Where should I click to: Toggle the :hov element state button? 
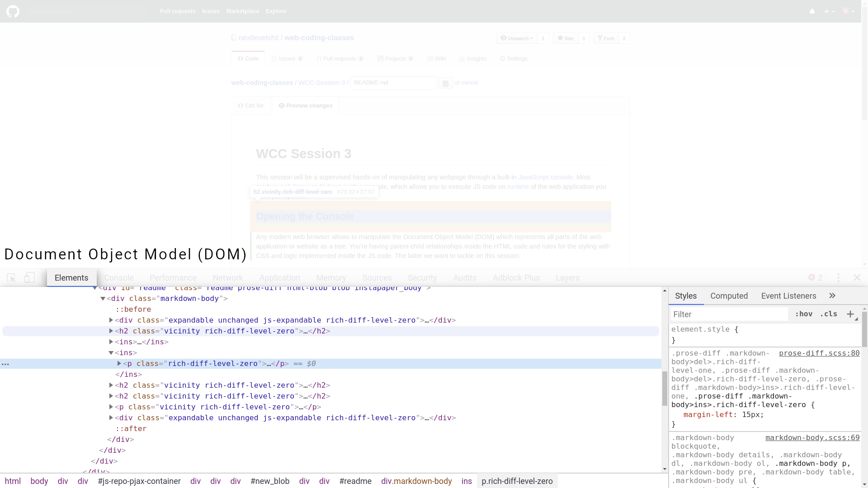803,314
